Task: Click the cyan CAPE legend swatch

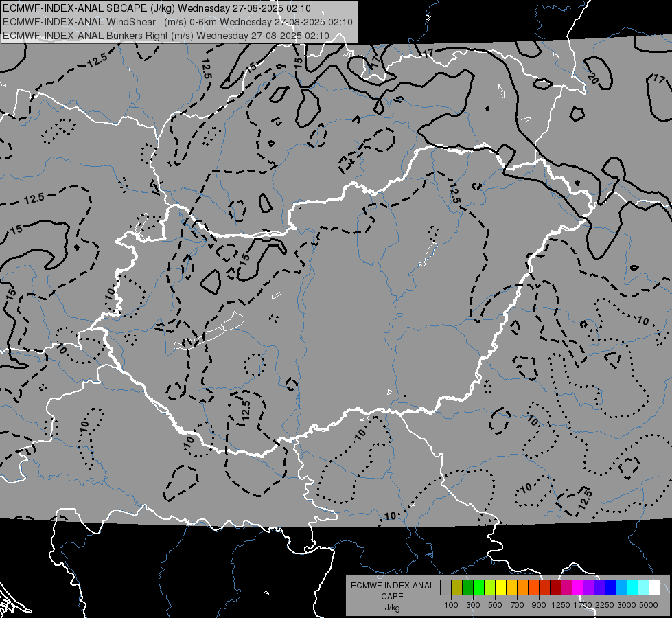Action: (x=633, y=588)
